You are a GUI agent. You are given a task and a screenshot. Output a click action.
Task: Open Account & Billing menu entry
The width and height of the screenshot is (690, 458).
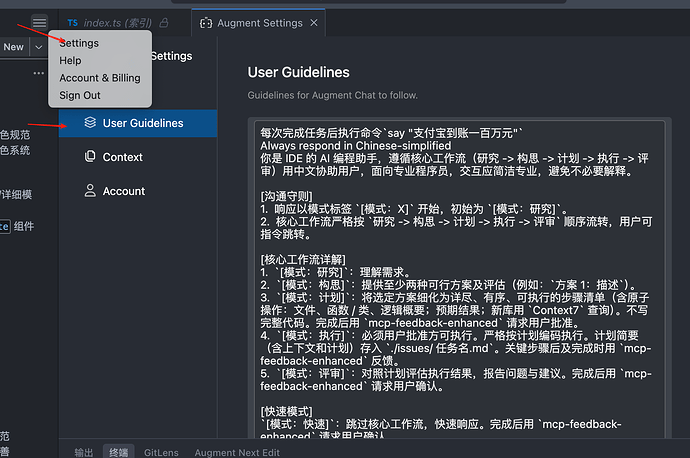click(100, 78)
